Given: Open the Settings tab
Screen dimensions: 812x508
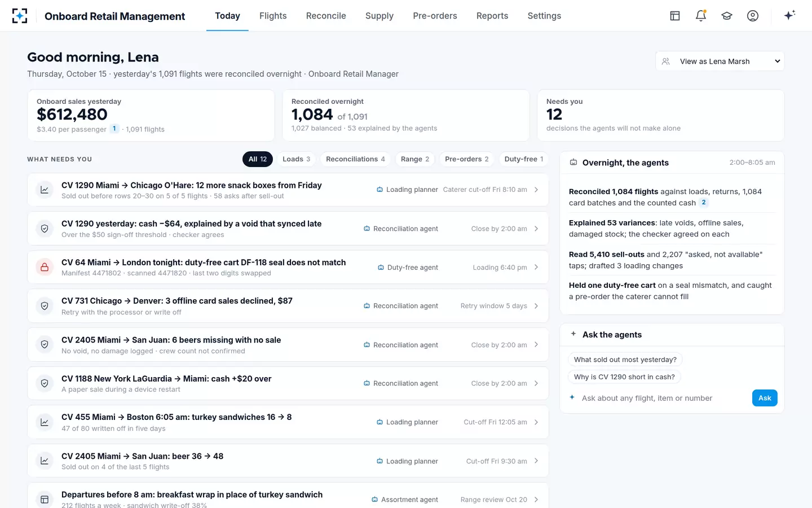Looking at the screenshot, I should pos(544,16).
